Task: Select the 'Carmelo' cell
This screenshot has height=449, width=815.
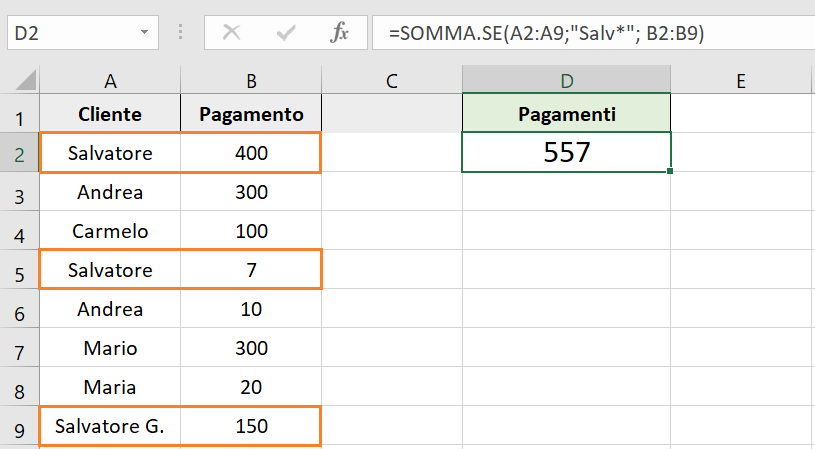Action: coord(110,231)
